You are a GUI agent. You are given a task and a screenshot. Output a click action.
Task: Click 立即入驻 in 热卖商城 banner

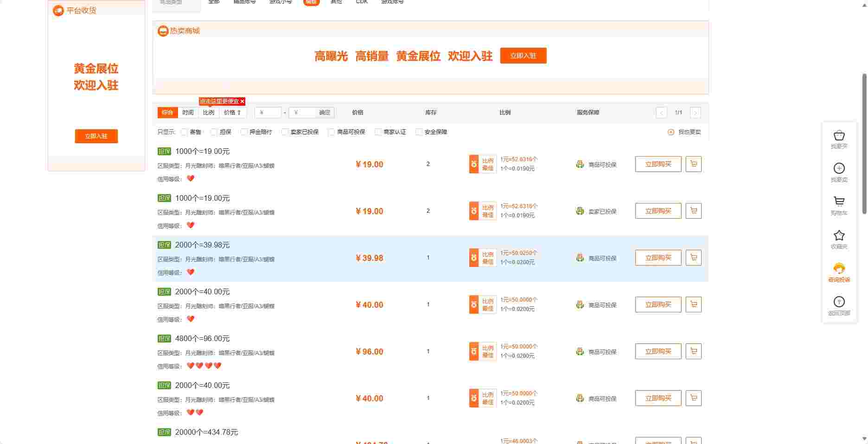pos(523,56)
